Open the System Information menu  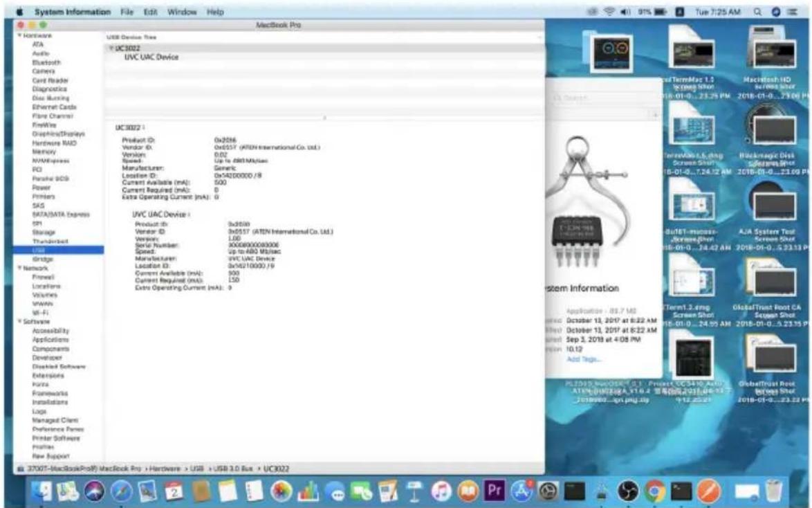click(73, 11)
